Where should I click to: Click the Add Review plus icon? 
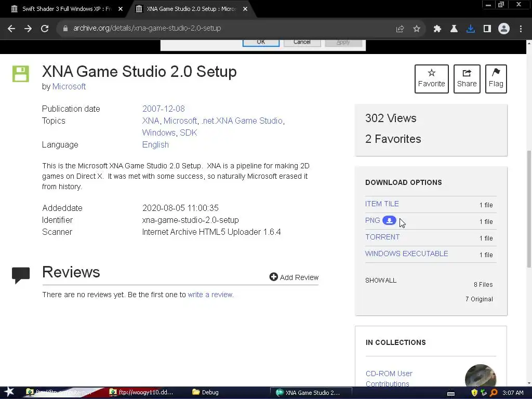click(x=273, y=277)
